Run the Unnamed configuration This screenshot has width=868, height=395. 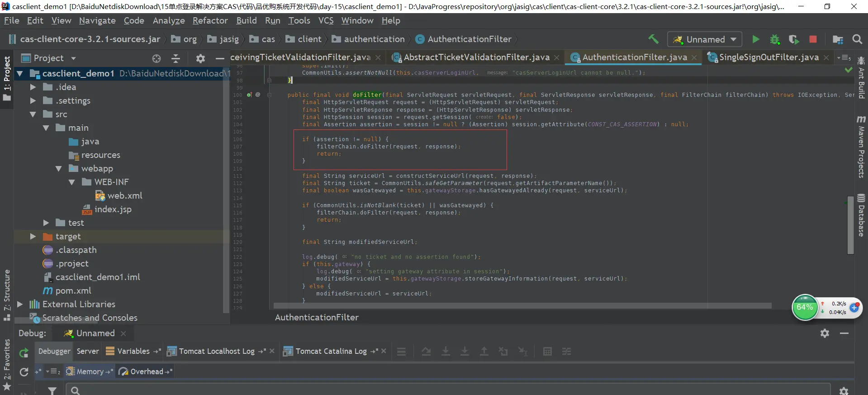pos(755,39)
